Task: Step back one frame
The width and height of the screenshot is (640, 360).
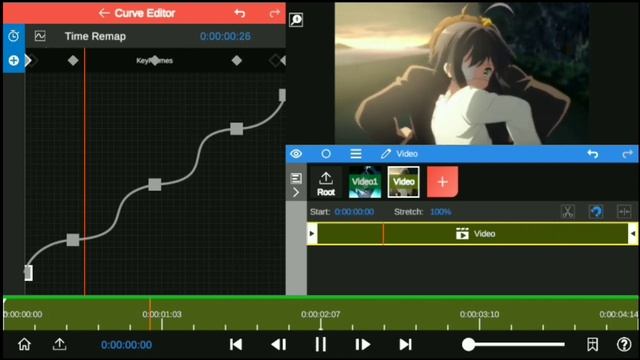Action: (x=279, y=344)
